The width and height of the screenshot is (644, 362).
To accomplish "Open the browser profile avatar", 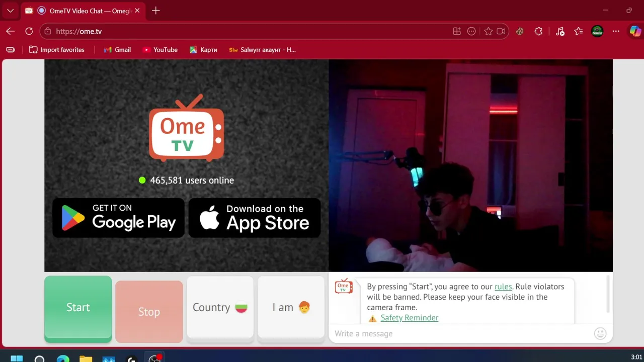I will 597,31.
